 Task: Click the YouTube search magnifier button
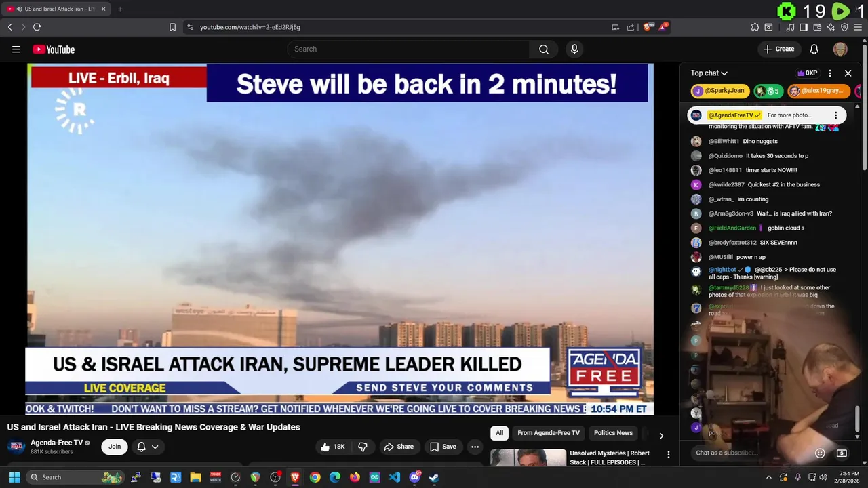coord(544,49)
